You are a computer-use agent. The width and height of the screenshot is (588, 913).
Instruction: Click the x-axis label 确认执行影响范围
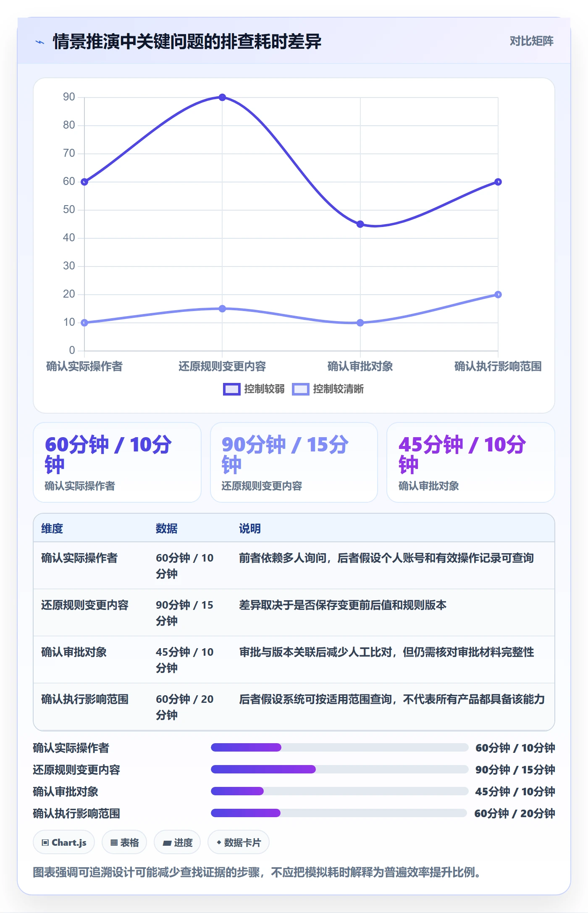coord(498,366)
